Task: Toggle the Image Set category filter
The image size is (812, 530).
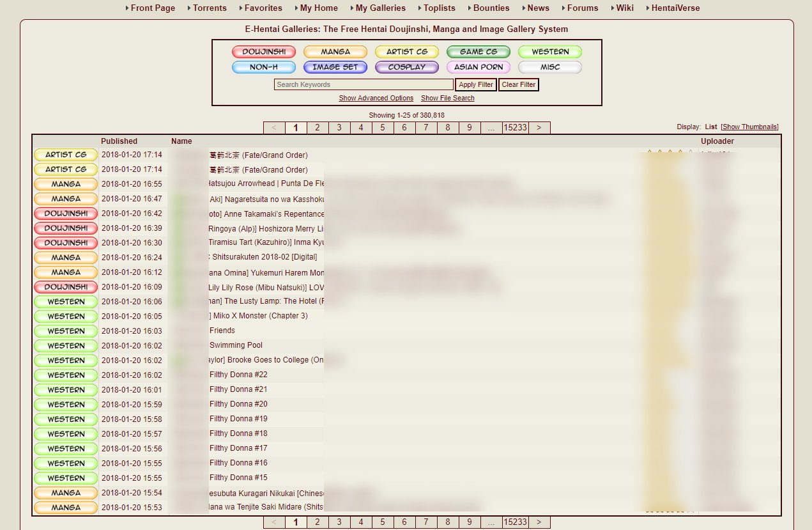Action: click(335, 67)
